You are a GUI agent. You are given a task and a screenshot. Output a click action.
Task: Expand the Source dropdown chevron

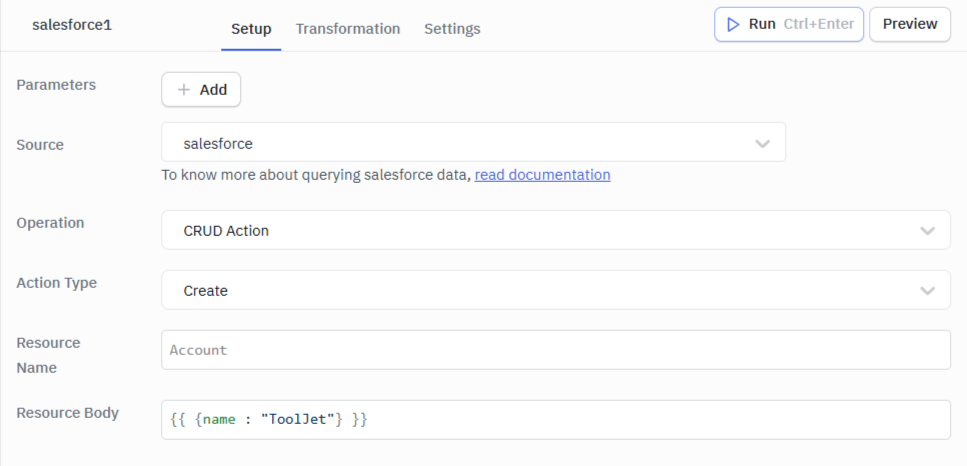point(763,144)
